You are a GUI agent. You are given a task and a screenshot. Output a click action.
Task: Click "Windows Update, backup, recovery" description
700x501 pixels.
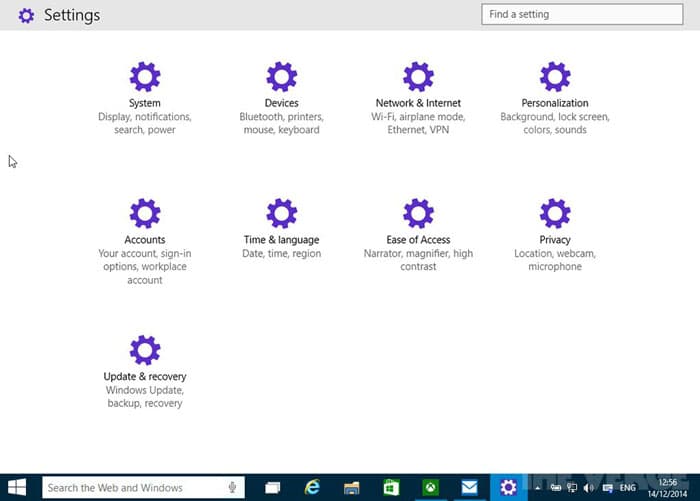click(x=145, y=397)
